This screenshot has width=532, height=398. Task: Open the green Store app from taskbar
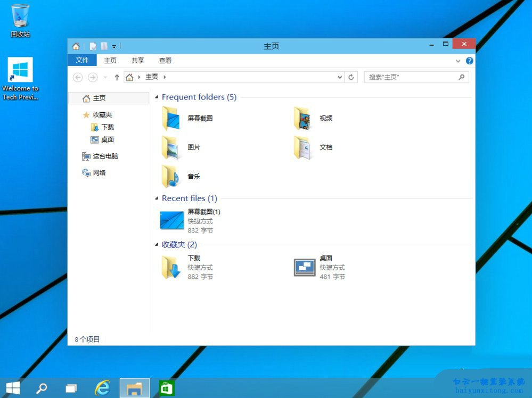(x=166, y=387)
